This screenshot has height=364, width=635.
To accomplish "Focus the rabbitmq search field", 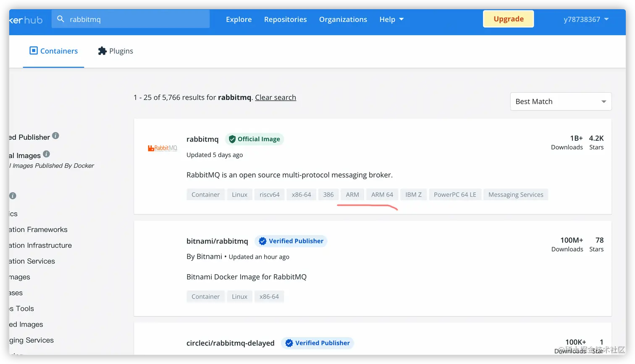I will (131, 19).
